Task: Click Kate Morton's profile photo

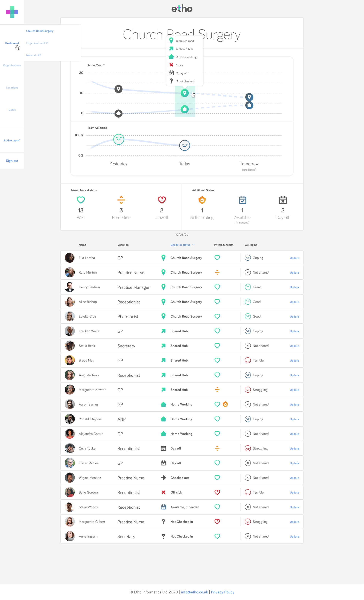Action: tap(70, 272)
